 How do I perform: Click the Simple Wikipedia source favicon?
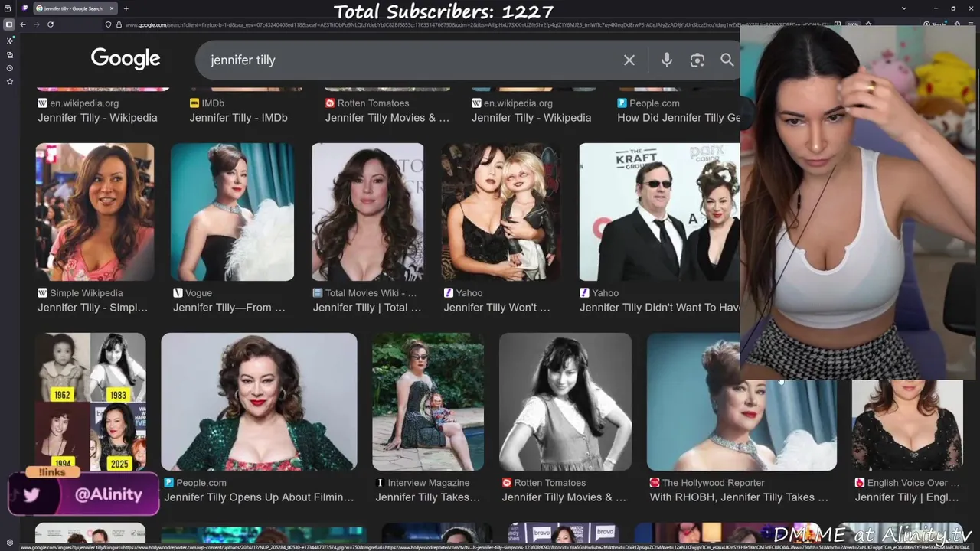tap(42, 293)
